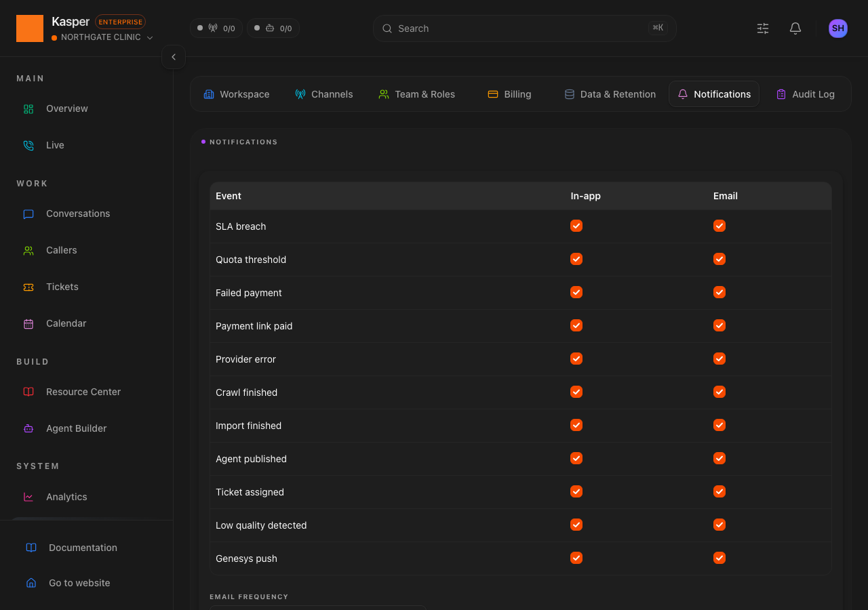Click the live channels status pill 0/0
The height and width of the screenshot is (610, 868).
point(216,28)
